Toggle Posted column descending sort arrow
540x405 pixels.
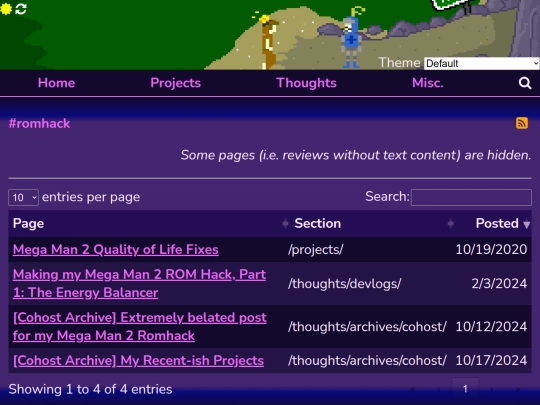click(527, 224)
